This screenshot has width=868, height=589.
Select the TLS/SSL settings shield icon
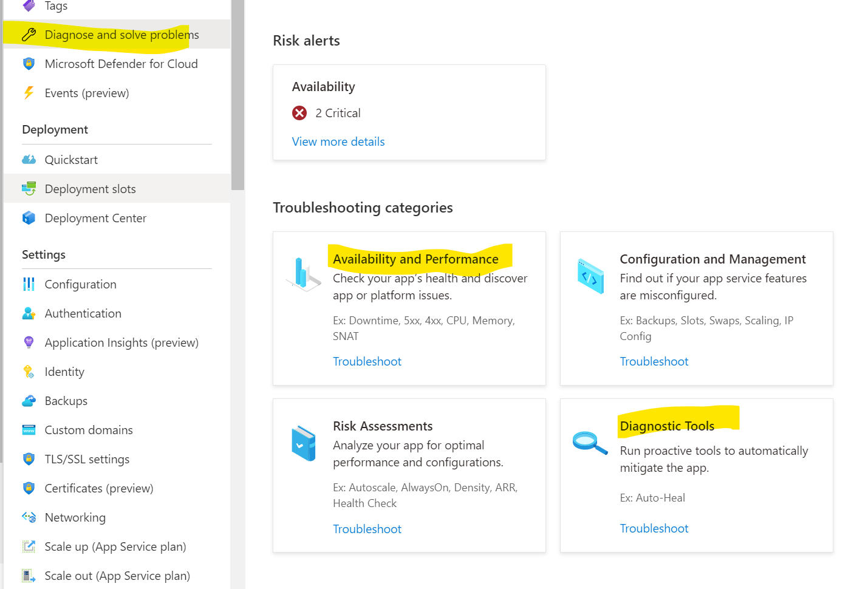(x=29, y=458)
